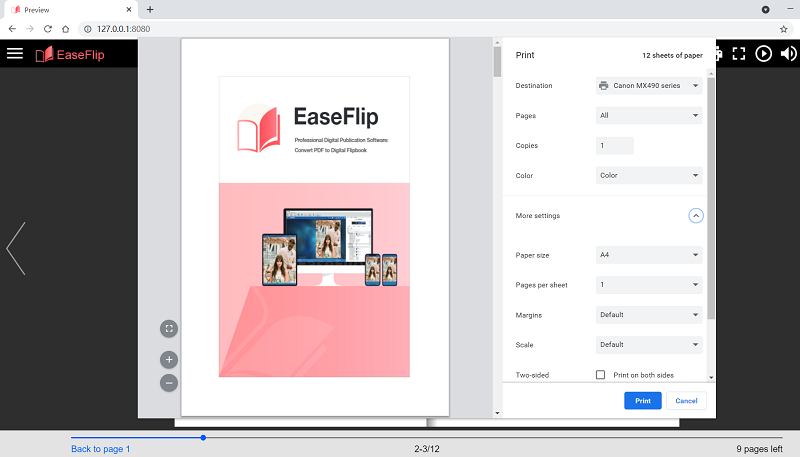Collapse the More settings section
The width and height of the screenshot is (800, 457).
tap(696, 216)
